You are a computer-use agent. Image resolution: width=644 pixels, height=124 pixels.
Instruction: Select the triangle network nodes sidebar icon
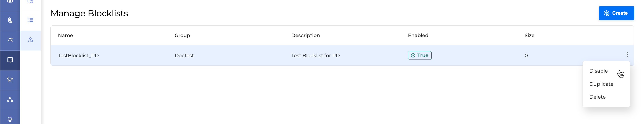(x=10, y=100)
